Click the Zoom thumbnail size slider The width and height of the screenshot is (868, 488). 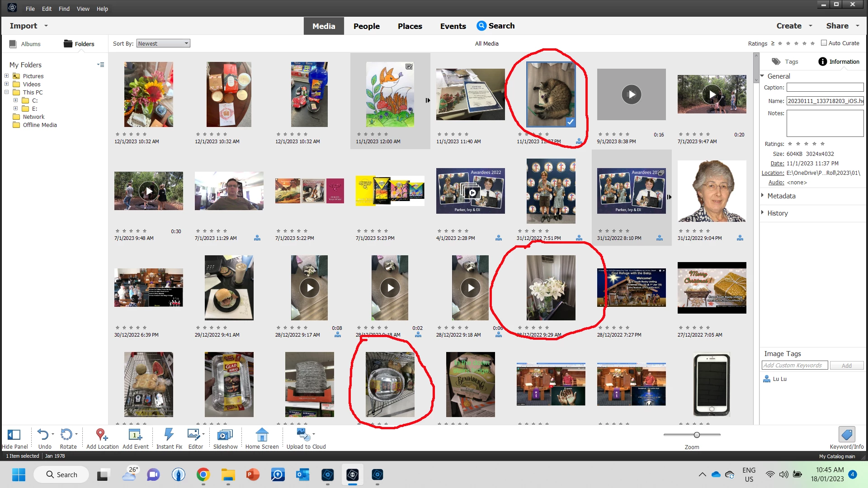point(697,435)
